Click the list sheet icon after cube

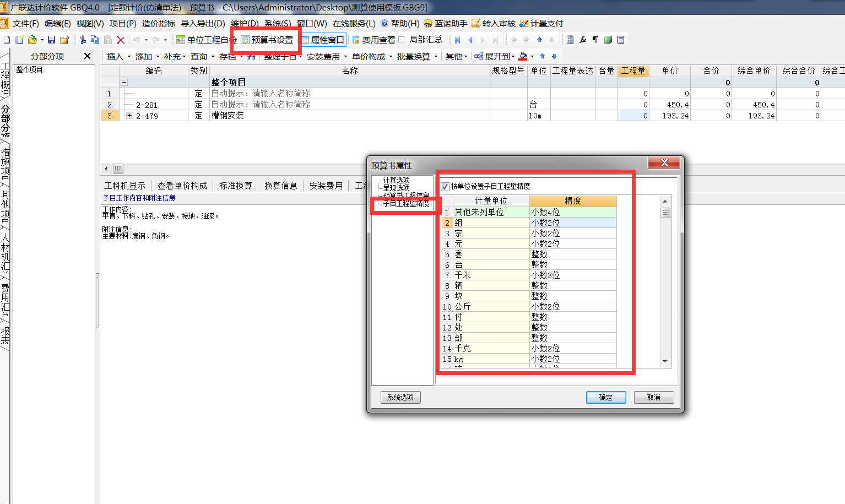(621, 40)
